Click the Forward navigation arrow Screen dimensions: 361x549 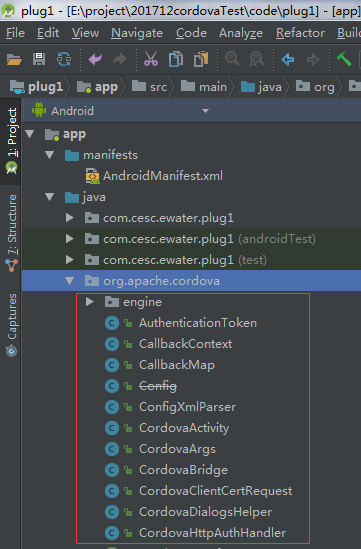313,60
